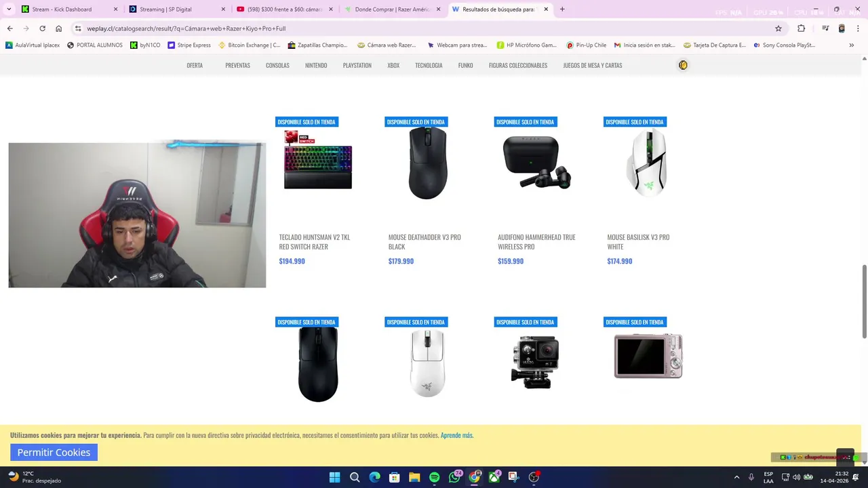868x488 pixels.
Task: Open JUEGOS DE MESA Y CARTAS menu
Action: 592,66
